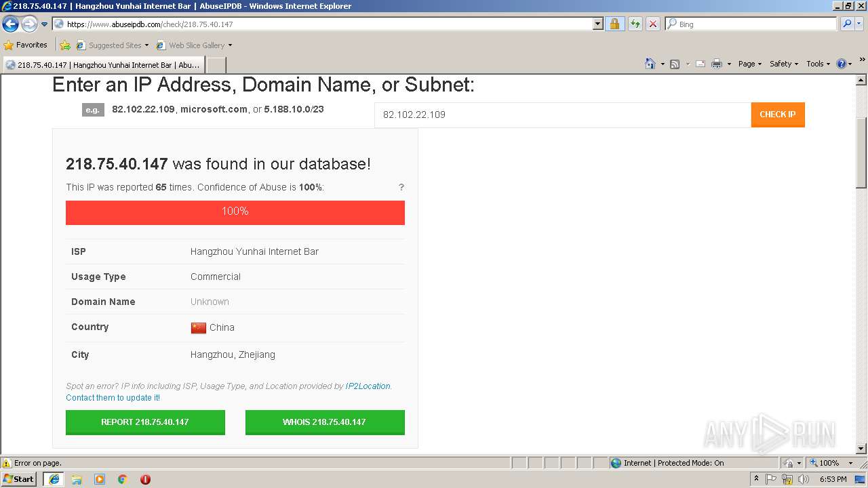Screen dimensions: 868x488
Task: Click the Hangzhou, Zhejiang city value
Action: coord(233,354)
